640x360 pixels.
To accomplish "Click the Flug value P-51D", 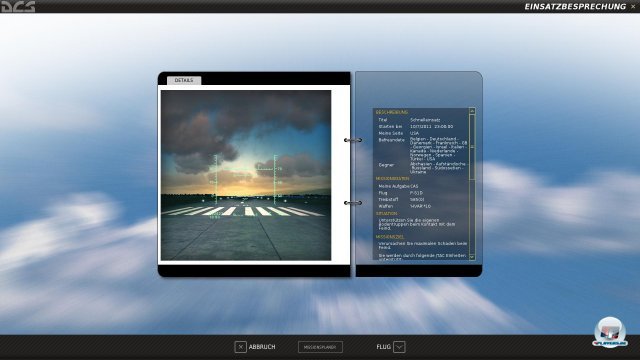I will tap(416, 193).
